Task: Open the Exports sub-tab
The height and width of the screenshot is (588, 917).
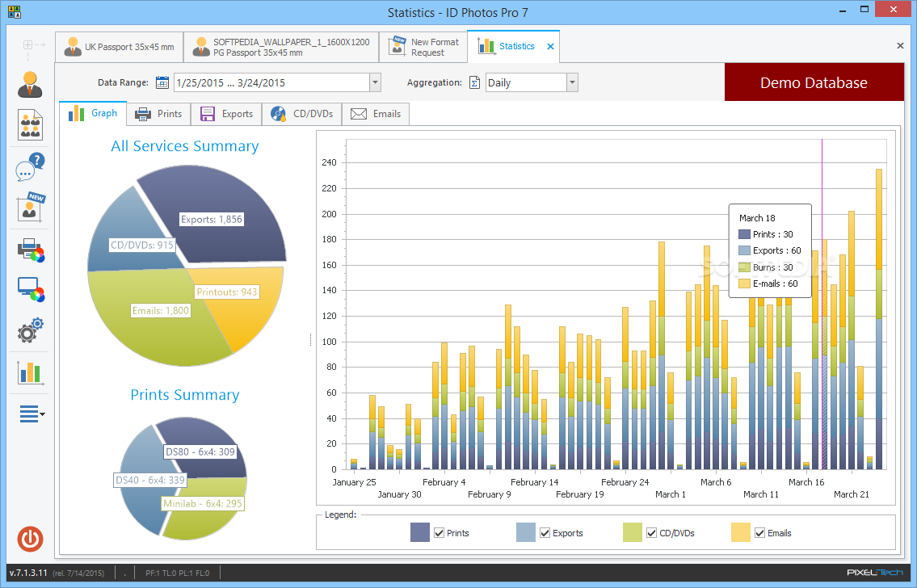Action: tap(226, 114)
